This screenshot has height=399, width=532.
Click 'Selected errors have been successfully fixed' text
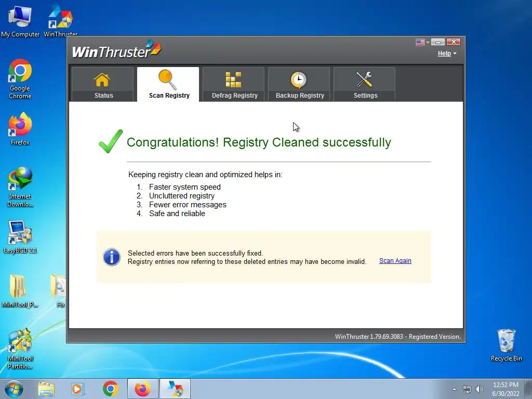(x=195, y=253)
